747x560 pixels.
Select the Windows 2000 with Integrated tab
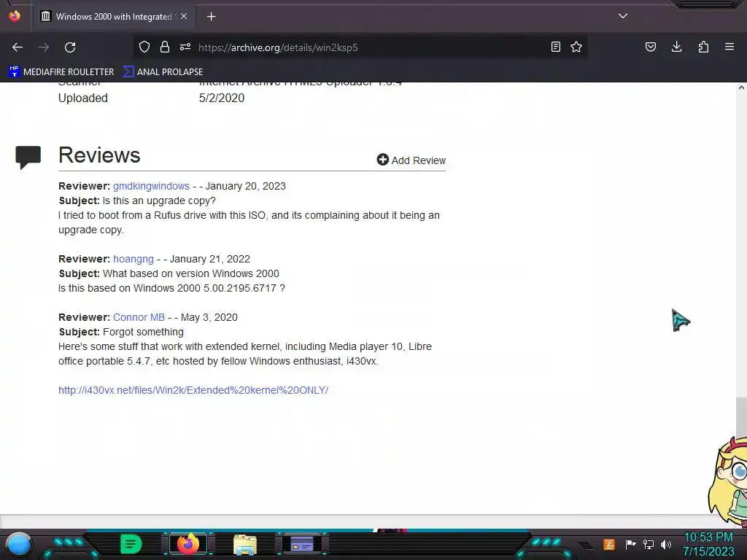point(113,17)
